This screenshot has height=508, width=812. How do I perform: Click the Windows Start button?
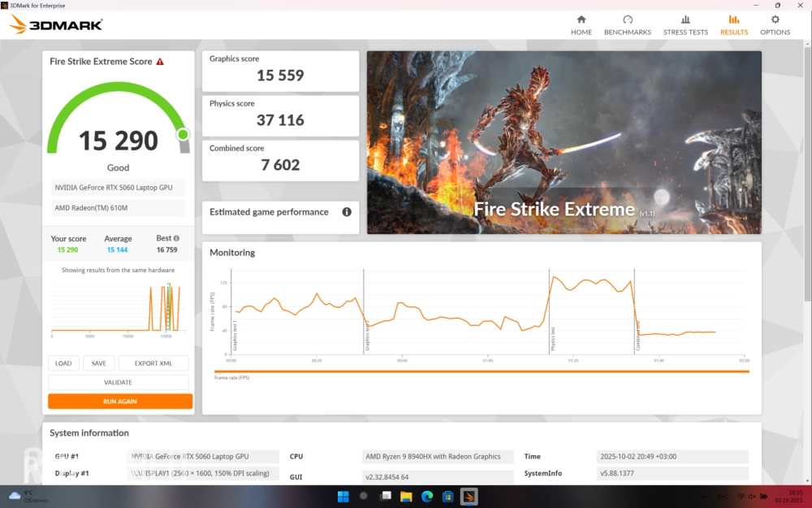pyautogui.click(x=343, y=497)
